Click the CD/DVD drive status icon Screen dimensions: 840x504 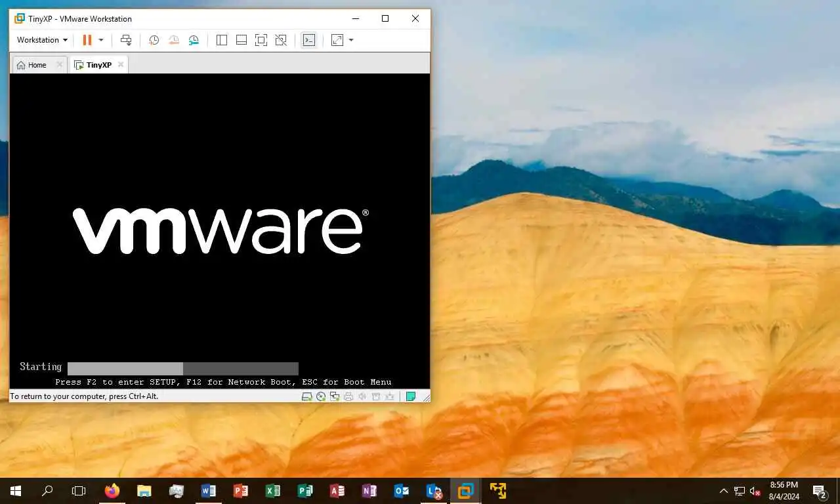point(321,396)
